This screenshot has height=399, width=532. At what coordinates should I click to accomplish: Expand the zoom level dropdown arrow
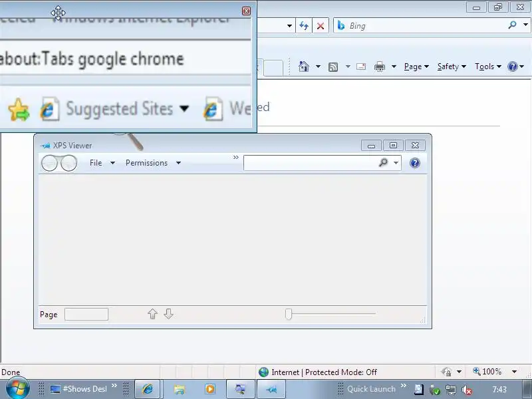coord(514,372)
